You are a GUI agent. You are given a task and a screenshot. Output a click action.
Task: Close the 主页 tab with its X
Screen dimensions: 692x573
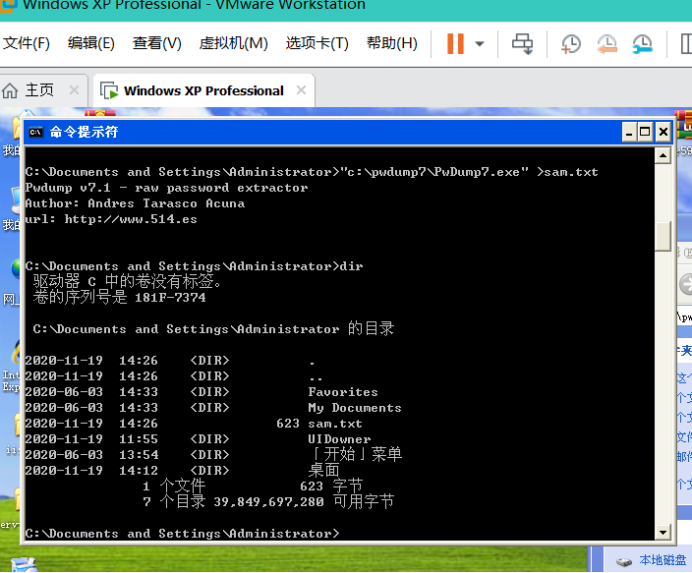[x=74, y=90]
